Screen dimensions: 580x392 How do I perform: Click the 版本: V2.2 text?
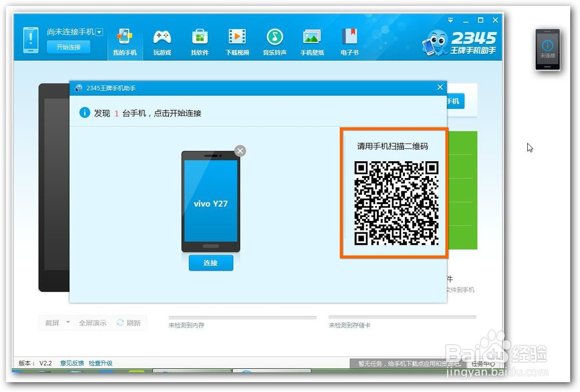click(35, 363)
